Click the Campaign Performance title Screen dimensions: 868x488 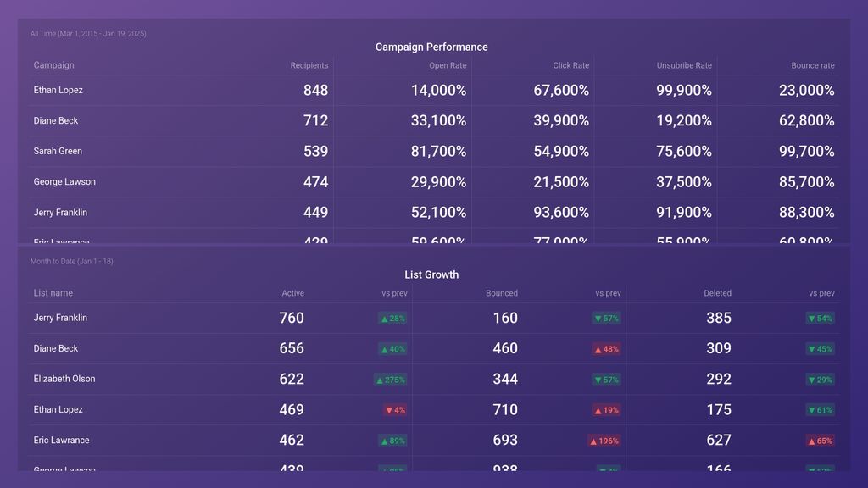pyautogui.click(x=431, y=47)
